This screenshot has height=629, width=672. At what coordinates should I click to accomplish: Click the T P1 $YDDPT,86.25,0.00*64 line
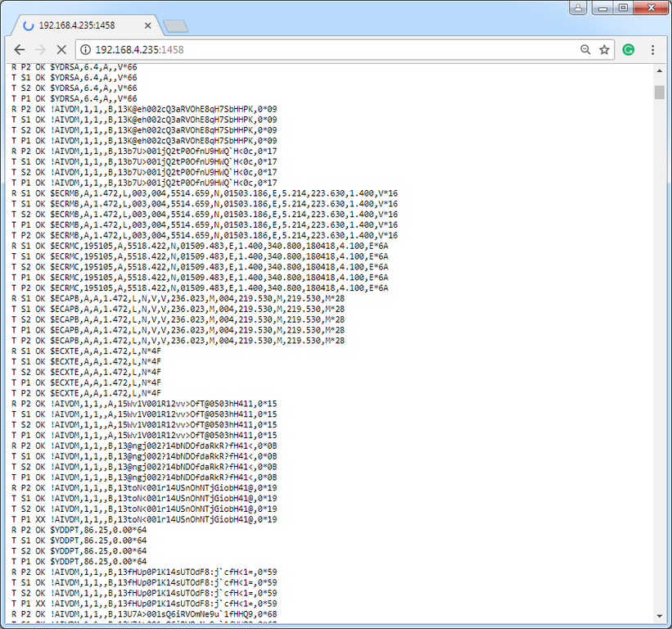coord(79,561)
